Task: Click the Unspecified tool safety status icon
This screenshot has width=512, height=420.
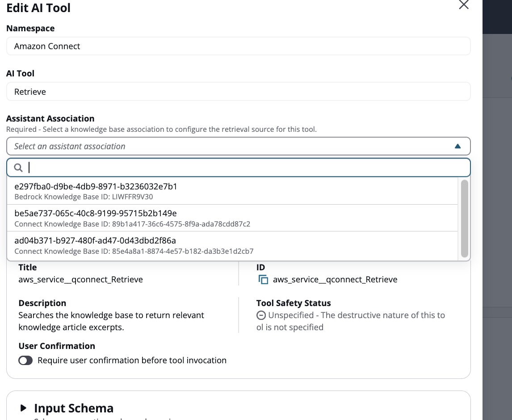Action: (261, 315)
